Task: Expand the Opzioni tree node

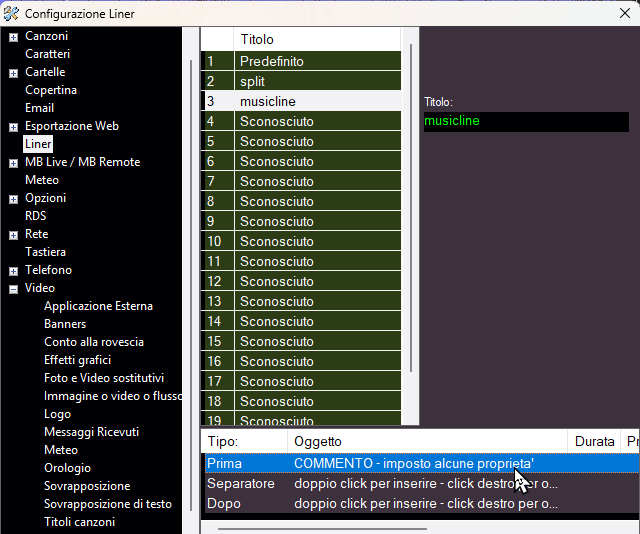Action: pos(13,199)
